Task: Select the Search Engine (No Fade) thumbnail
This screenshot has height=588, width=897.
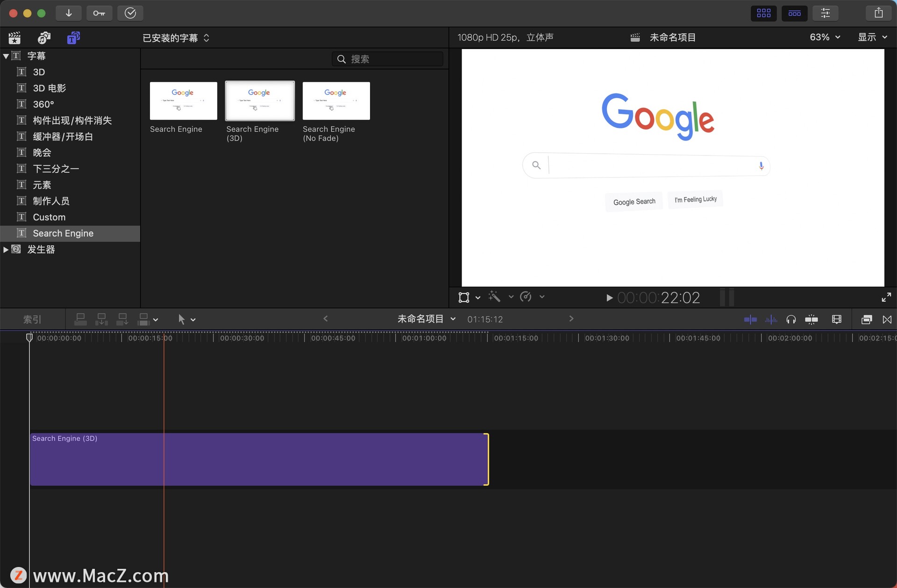Action: tap(336, 101)
